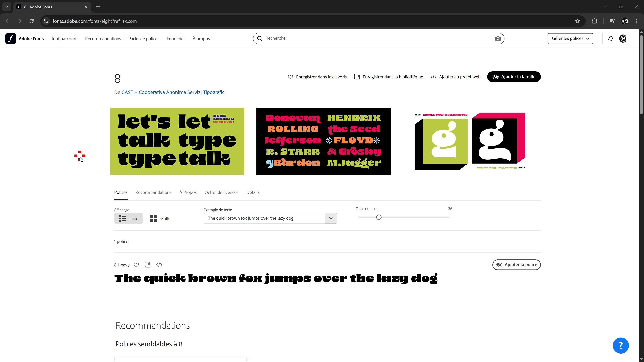
Task: Open browser media controls icon
Action: coord(612,21)
